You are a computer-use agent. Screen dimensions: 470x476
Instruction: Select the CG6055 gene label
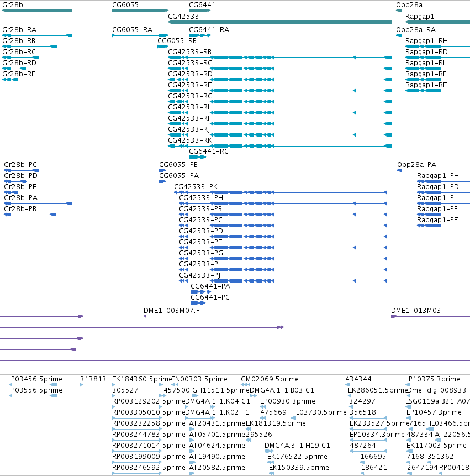click(x=125, y=5)
